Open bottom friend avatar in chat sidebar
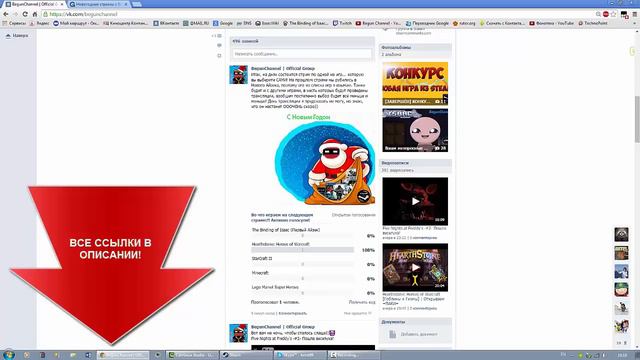 point(621,326)
